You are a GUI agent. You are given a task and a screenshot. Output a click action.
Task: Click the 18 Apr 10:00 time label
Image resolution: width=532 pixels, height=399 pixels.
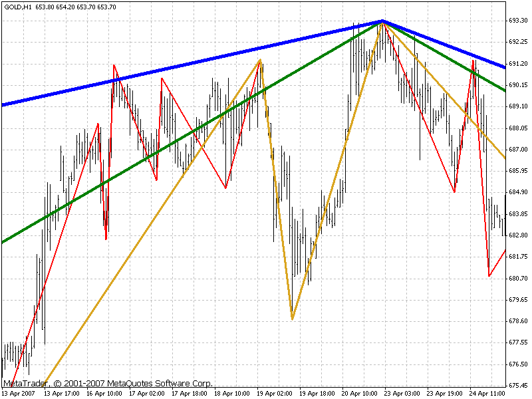[231, 393]
